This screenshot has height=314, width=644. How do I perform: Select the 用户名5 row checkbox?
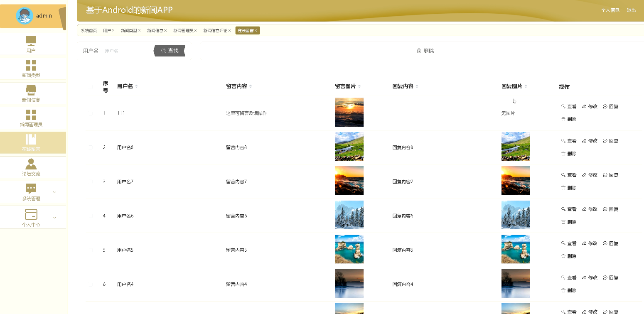click(91, 250)
